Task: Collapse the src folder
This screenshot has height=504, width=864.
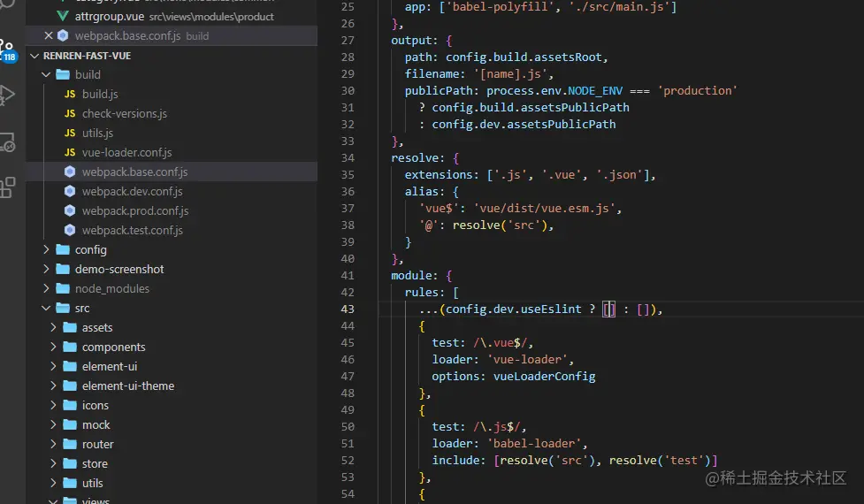Action: click(x=46, y=308)
